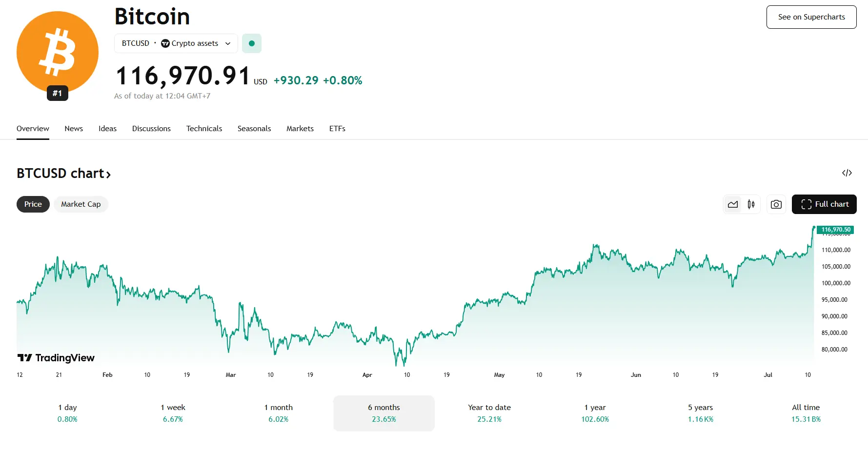Open the Full chart view
868x450 pixels.
[824, 204]
